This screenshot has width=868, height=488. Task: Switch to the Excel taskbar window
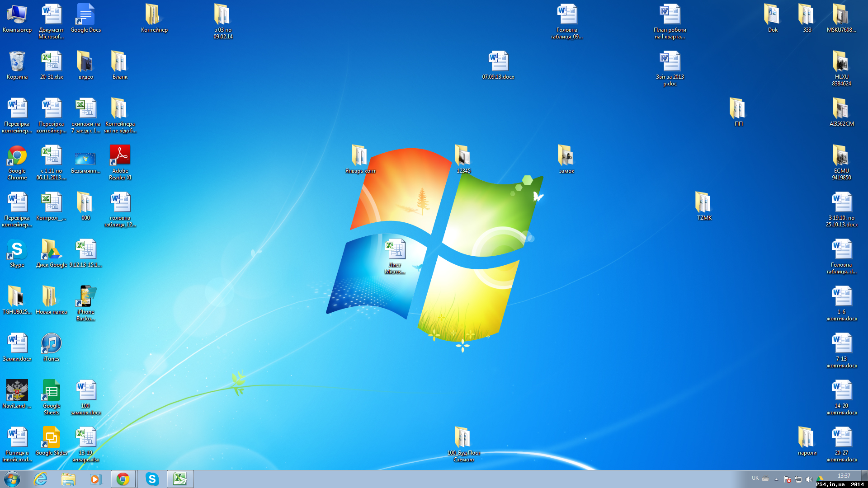[x=180, y=479]
